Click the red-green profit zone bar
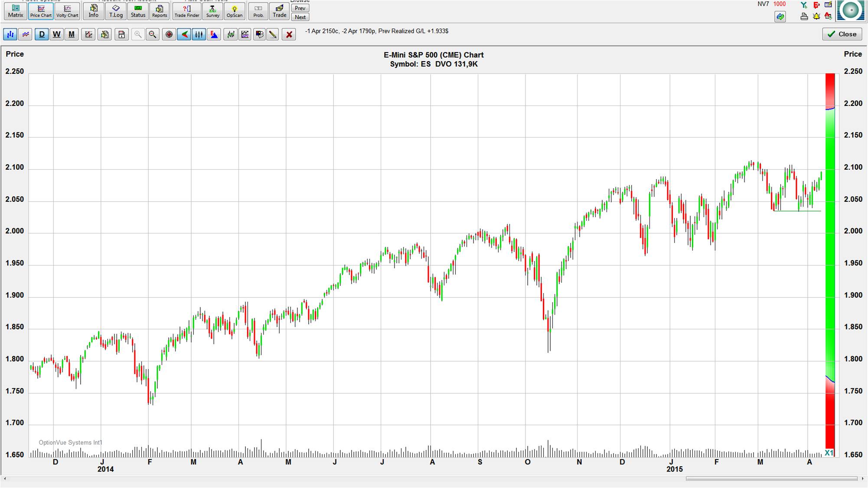 pos(830,260)
